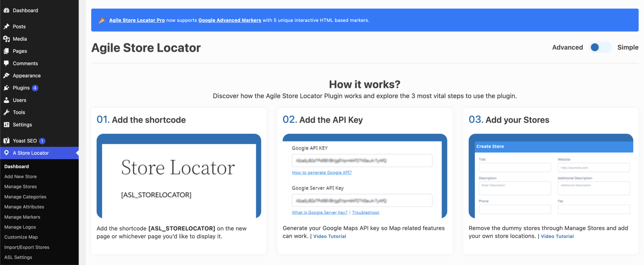Screen dimensions: 644x265
Task: Open Add New Store submenu item
Action: 20,176
